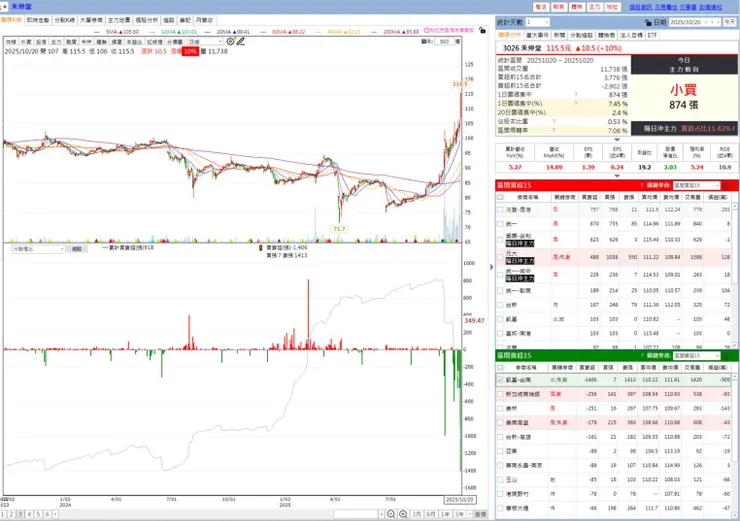Open 關鍵券商 dropdown in sell table header

click(697, 355)
